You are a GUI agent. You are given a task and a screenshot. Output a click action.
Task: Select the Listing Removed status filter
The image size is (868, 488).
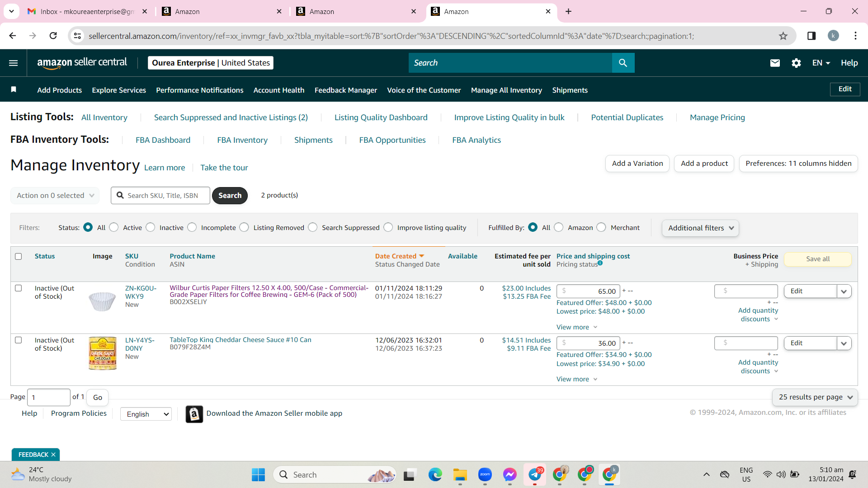tap(244, 227)
